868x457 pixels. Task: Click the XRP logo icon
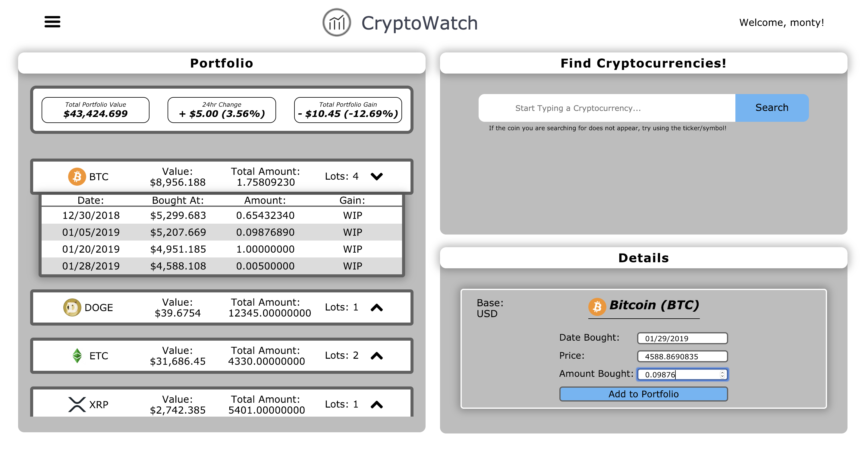pos(77,404)
